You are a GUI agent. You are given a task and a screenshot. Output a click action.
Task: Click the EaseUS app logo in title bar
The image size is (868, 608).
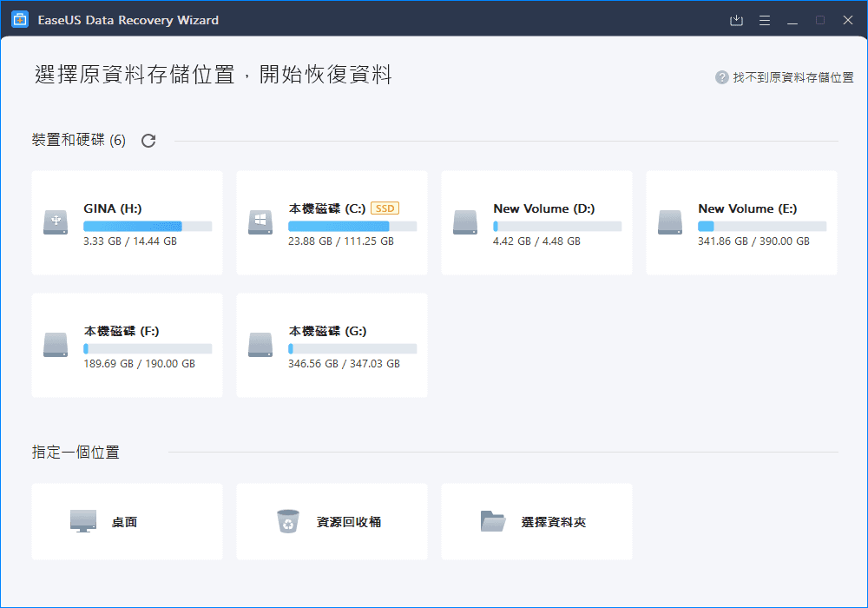(x=20, y=20)
